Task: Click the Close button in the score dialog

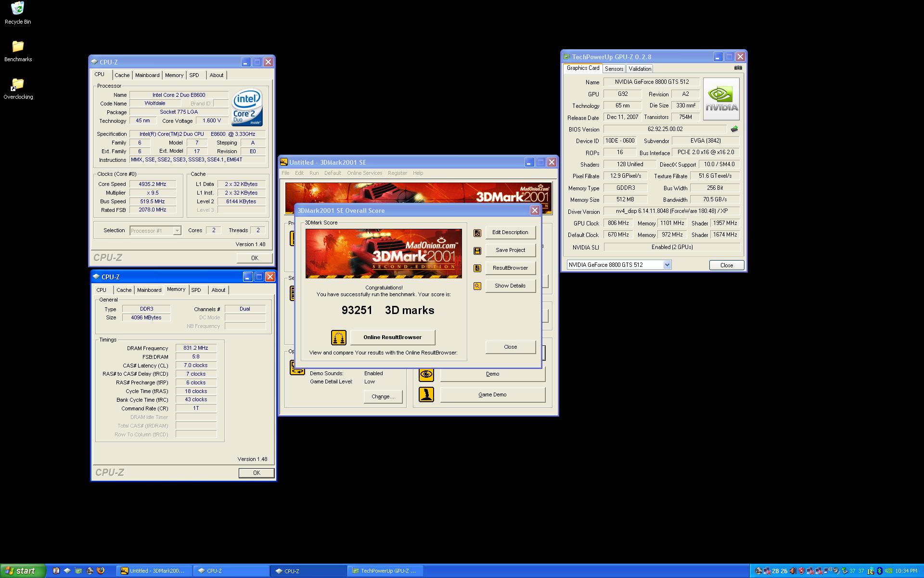Action: coord(510,347)
